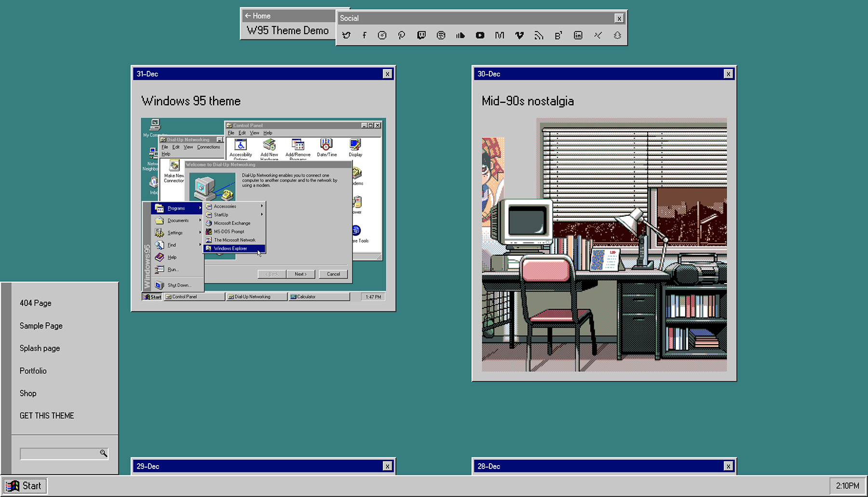Screen dimensions: 868x497
Task: Open the Portfolio menu entry
Action: point(33,371)
